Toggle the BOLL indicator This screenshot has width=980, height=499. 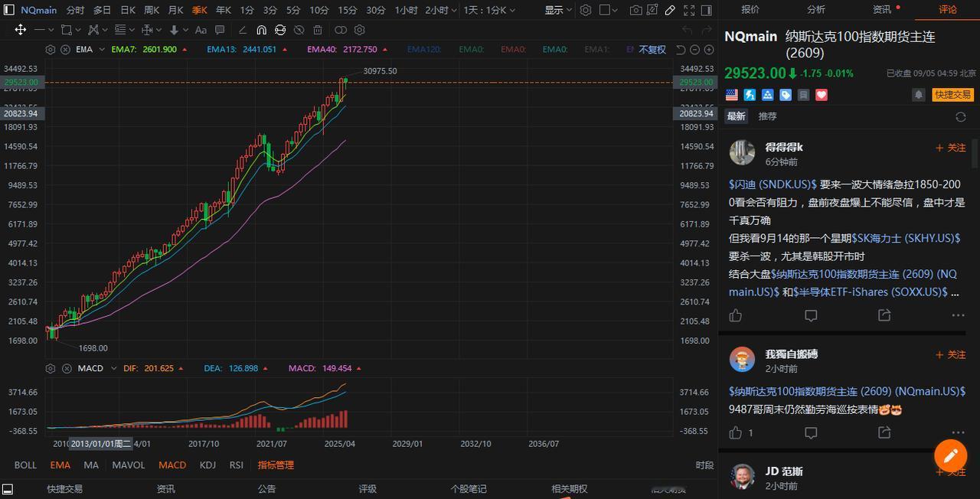[25, 465]
